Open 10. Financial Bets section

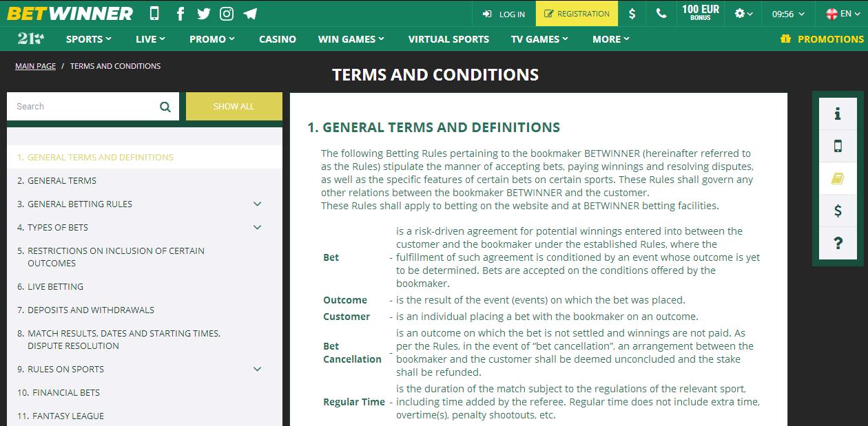coord(145,392)
